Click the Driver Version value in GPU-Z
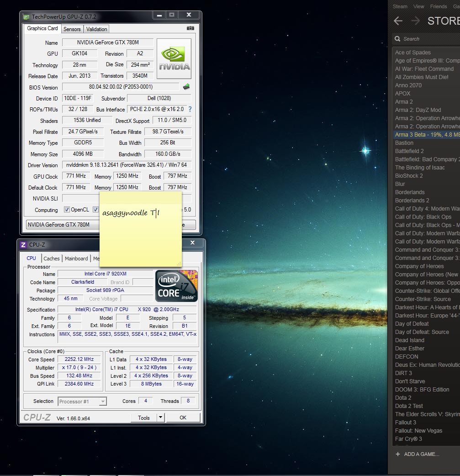Viewport: 460px width, 476px height. tap(127, 165)
